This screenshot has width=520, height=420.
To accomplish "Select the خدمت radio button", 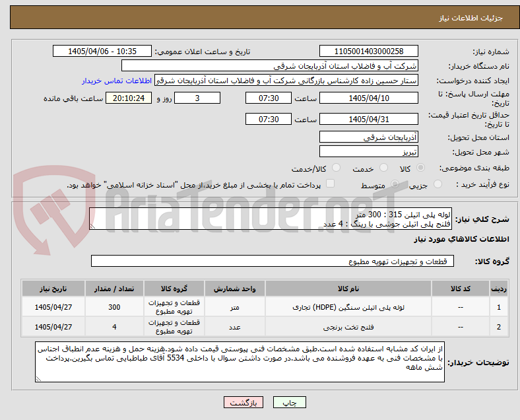I will pos(383,168).
